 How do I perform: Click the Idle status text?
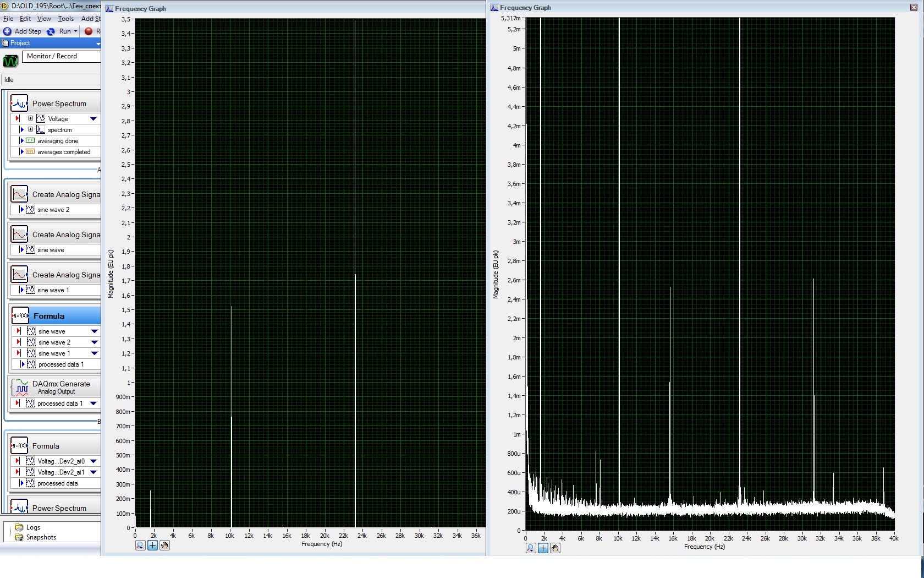pos(9,80)
